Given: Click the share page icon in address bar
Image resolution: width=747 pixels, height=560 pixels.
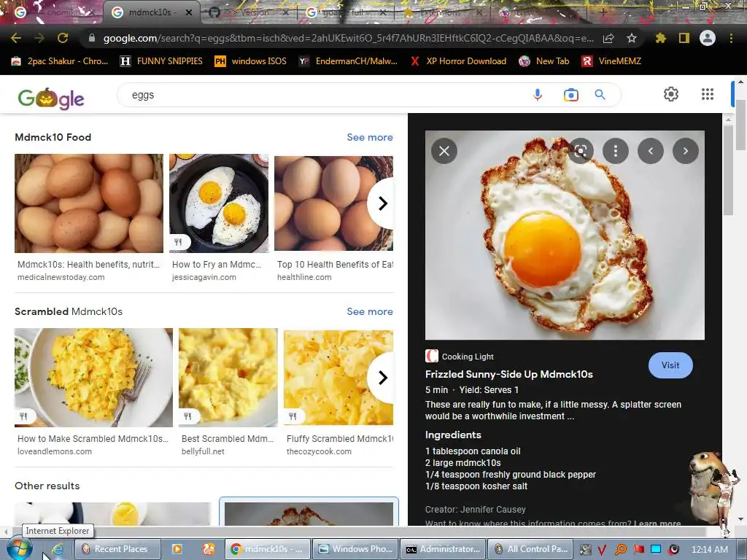Looking at the screenshot, I should click(608, 39).
